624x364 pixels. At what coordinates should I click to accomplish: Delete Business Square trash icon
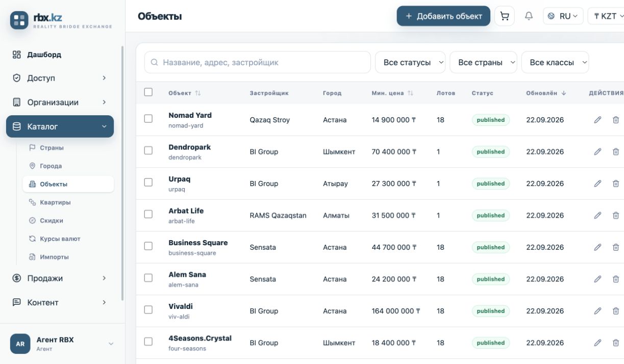tap(616, 247)
